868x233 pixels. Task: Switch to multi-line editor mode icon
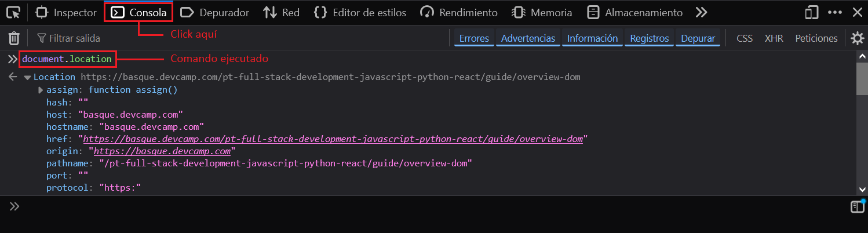pyautogui.click(x=857, y=207)
